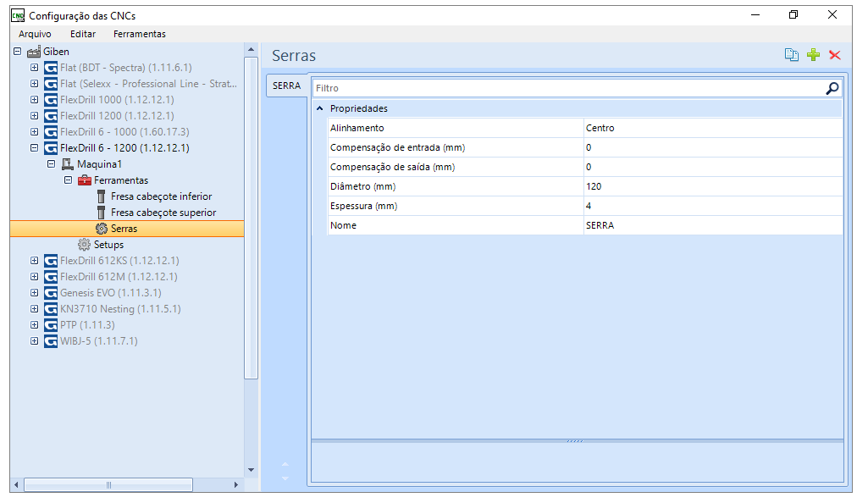Select Fresa cabeçote inferior tree item

[x=161, y=196]
